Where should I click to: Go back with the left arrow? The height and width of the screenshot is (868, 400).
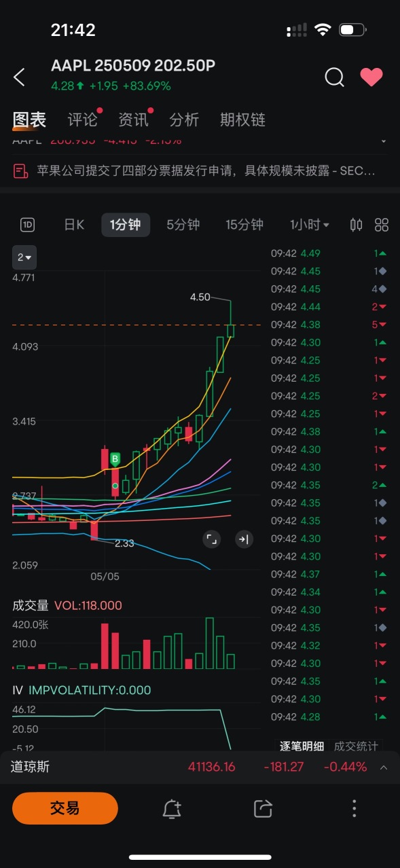19,77
